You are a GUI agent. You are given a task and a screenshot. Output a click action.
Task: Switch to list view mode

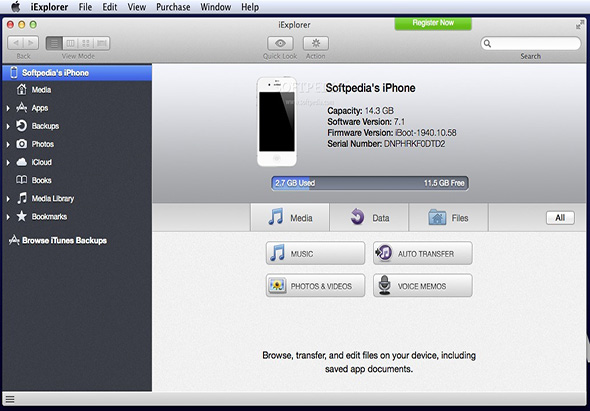pos(54,43)
